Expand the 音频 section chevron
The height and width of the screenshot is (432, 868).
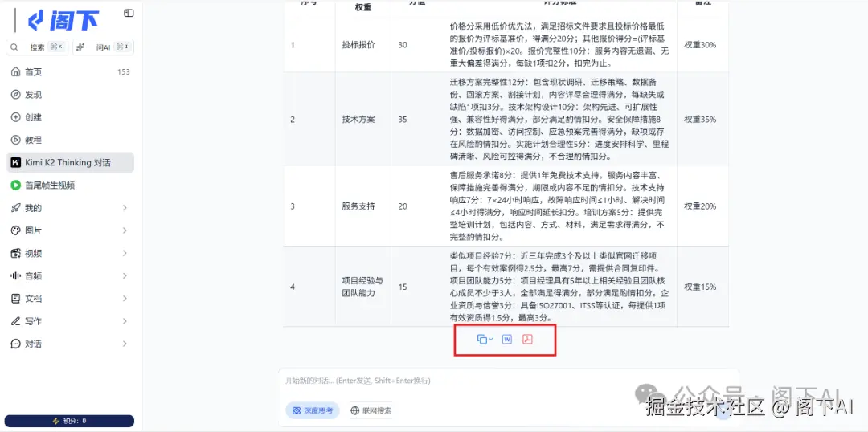125,276
